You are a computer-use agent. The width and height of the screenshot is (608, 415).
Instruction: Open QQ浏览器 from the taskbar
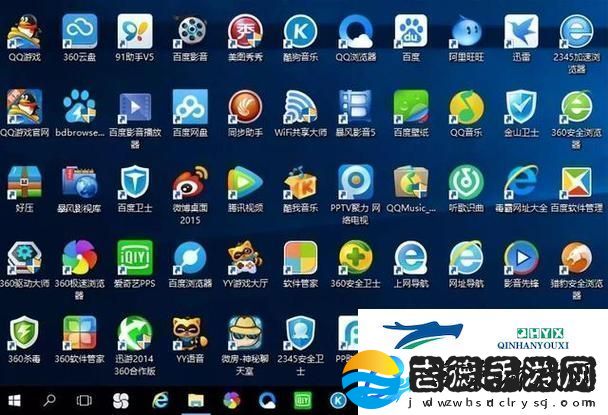[268, 401]
